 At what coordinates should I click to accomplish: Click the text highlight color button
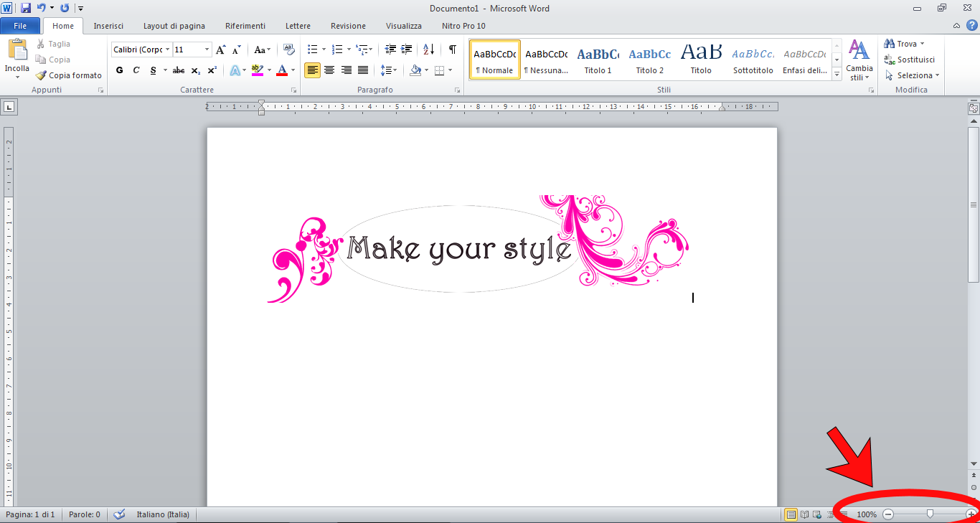click(x=257, y=70)
